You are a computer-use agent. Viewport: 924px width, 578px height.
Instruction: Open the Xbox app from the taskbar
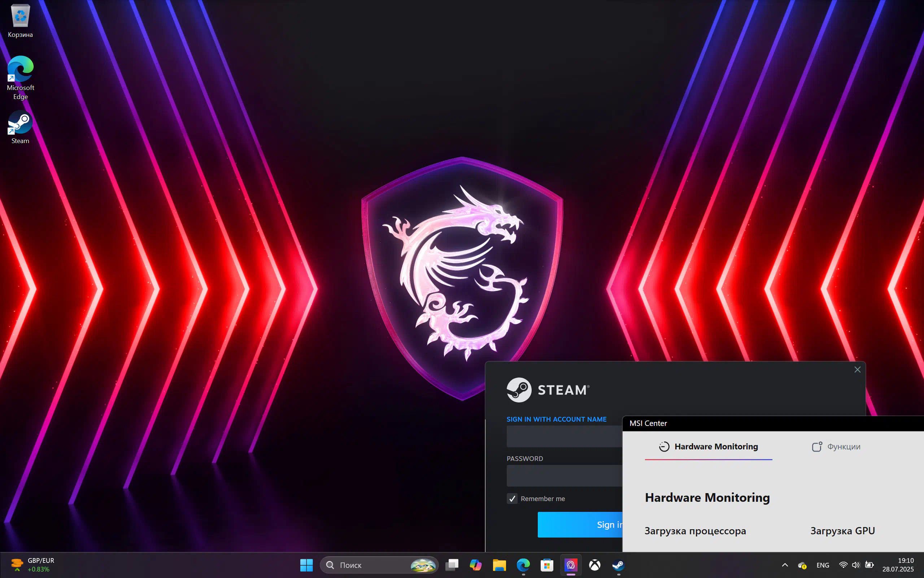tap(594, 565)
